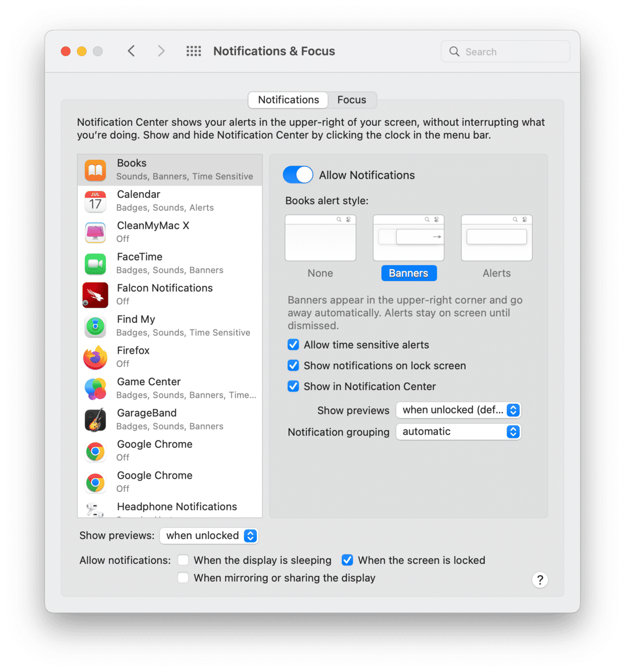Select Game Center in the app list

[170, 389]
